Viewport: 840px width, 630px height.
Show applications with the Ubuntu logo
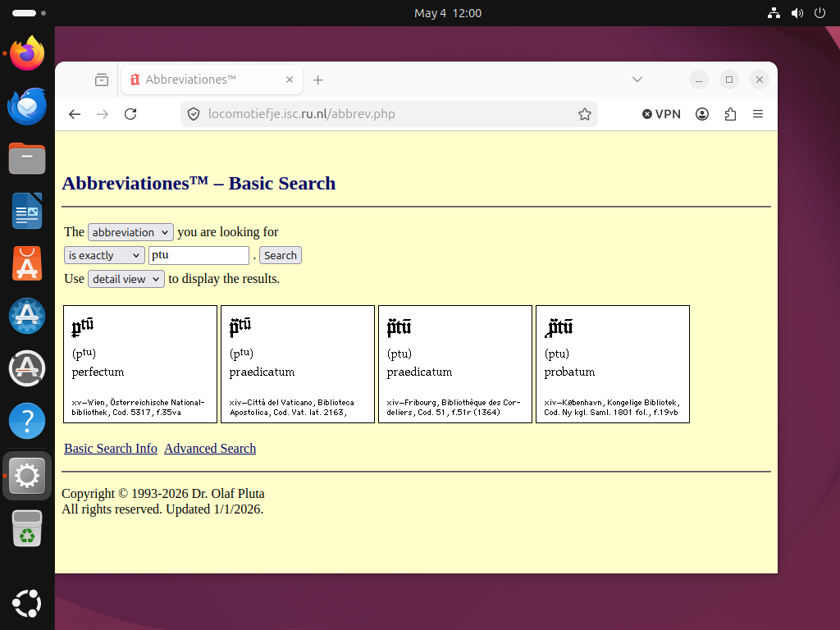point(27,604)
